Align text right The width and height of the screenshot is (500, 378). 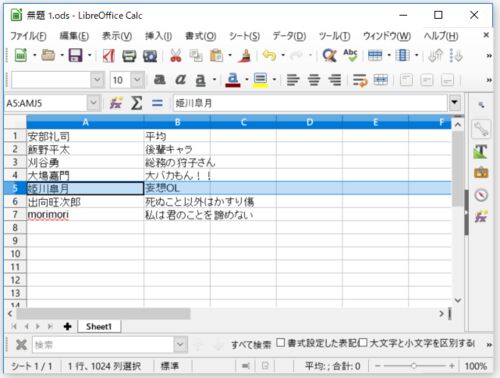coord(334,80)
